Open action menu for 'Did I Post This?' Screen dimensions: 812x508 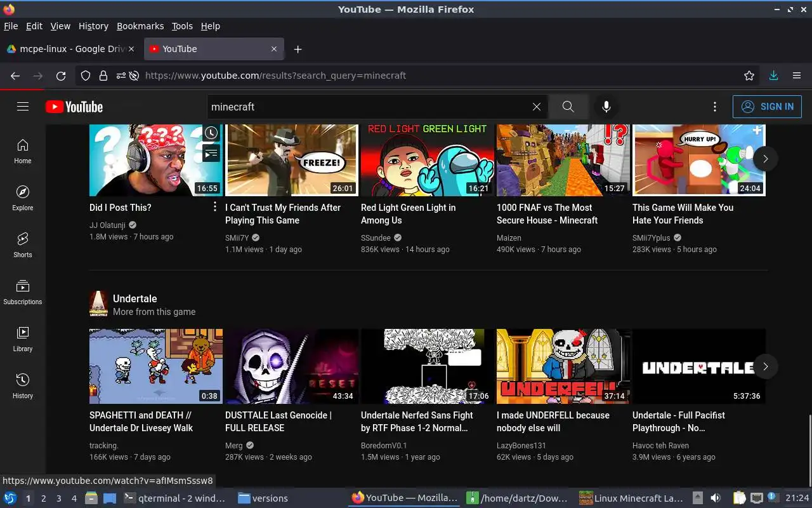click(x=214, y=207)
